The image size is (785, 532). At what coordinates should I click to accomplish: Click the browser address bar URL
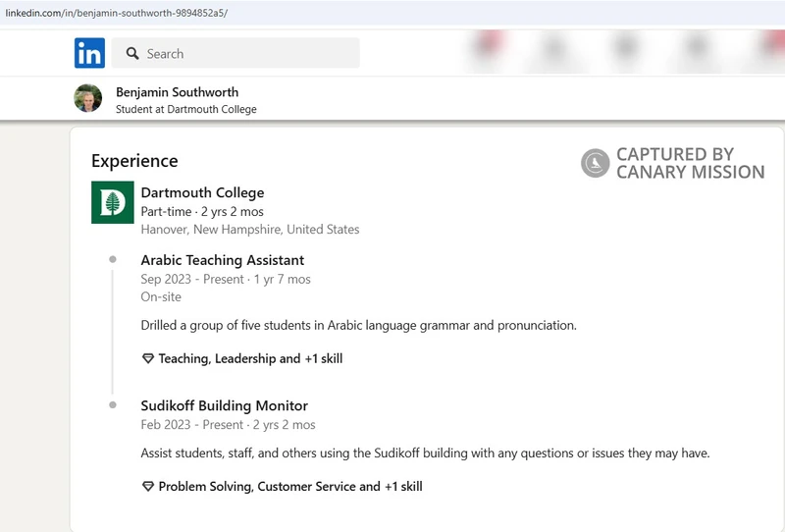(117, 13)
